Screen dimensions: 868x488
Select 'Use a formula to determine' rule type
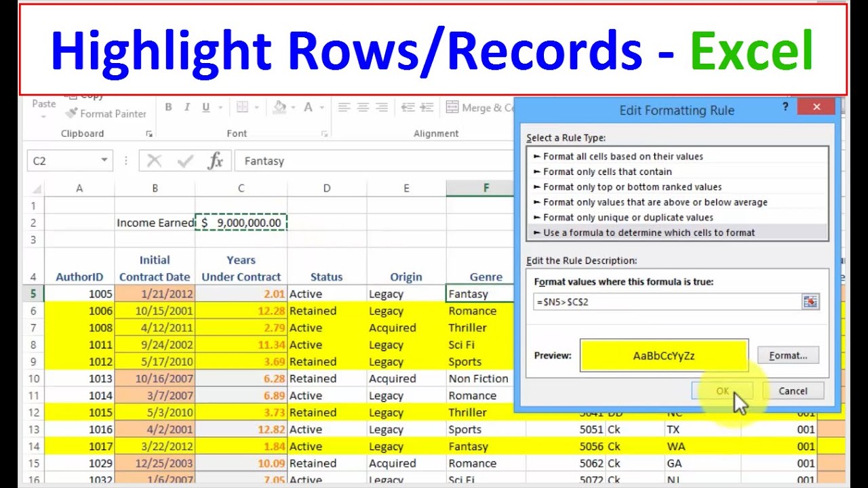point(677,232)
